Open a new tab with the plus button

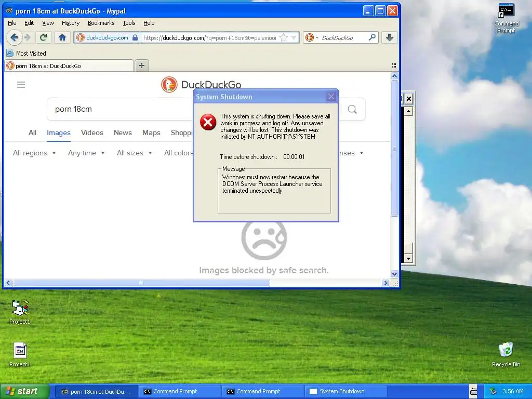tap(142, 65)
